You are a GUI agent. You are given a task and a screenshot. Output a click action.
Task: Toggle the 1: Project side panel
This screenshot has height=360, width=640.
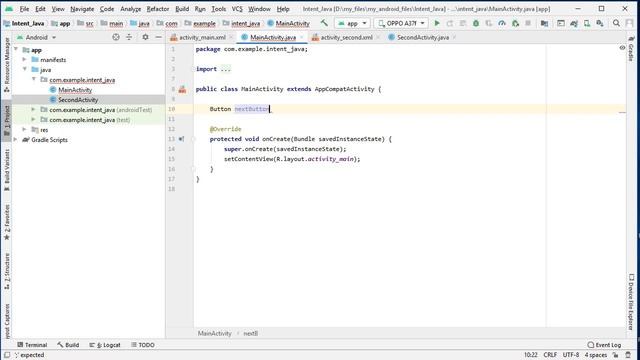tap(7, 120)
